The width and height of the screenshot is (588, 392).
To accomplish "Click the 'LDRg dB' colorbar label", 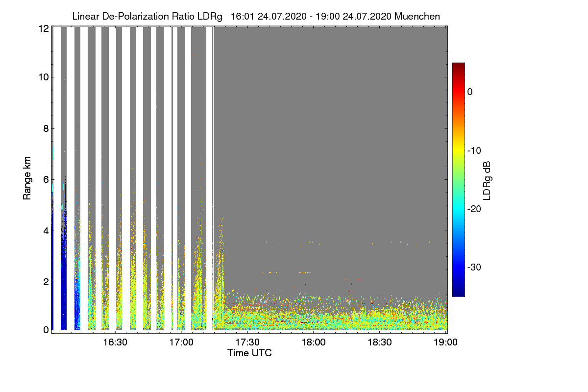I will click(487, 180).
